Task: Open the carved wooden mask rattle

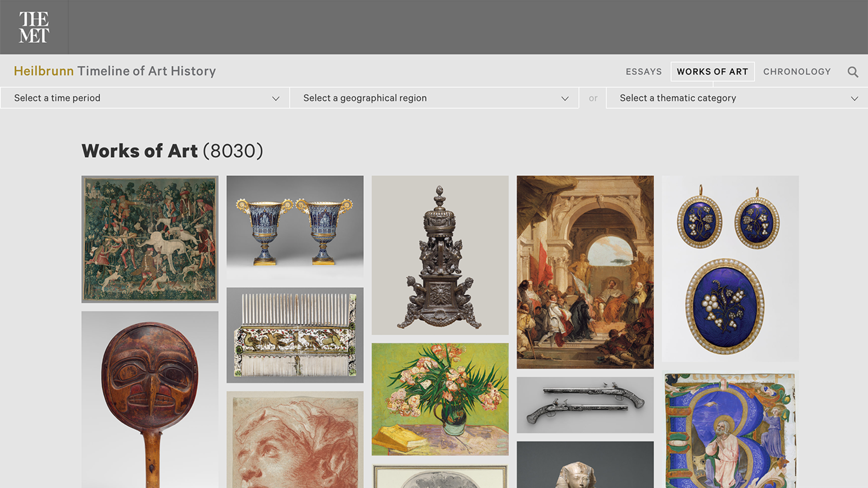Action: click(x=150, y=399)
